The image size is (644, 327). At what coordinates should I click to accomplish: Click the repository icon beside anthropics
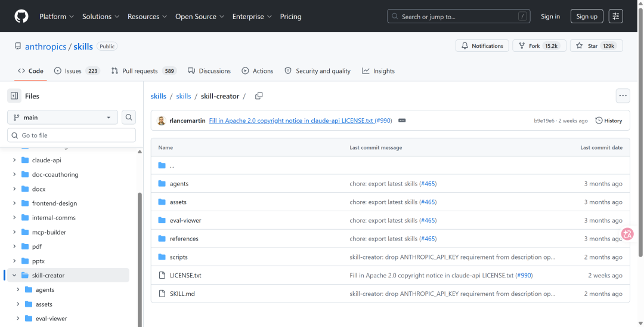tap(18, 46)
